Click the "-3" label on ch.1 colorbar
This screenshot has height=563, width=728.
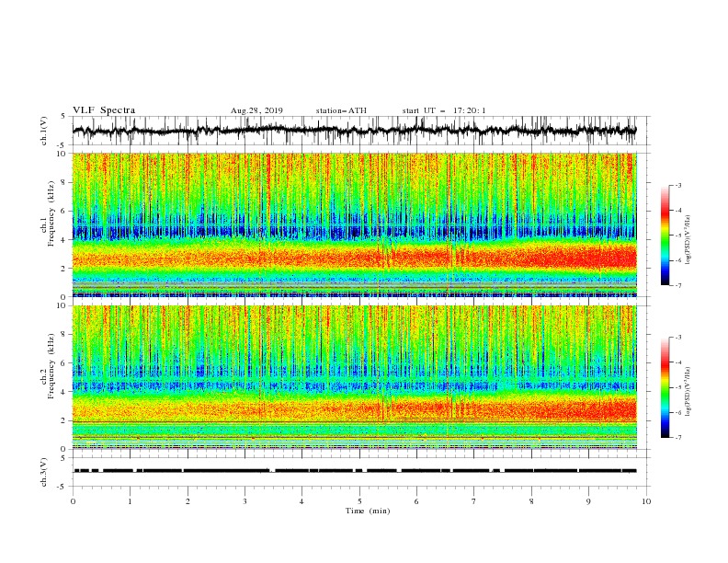pos(677,185)
